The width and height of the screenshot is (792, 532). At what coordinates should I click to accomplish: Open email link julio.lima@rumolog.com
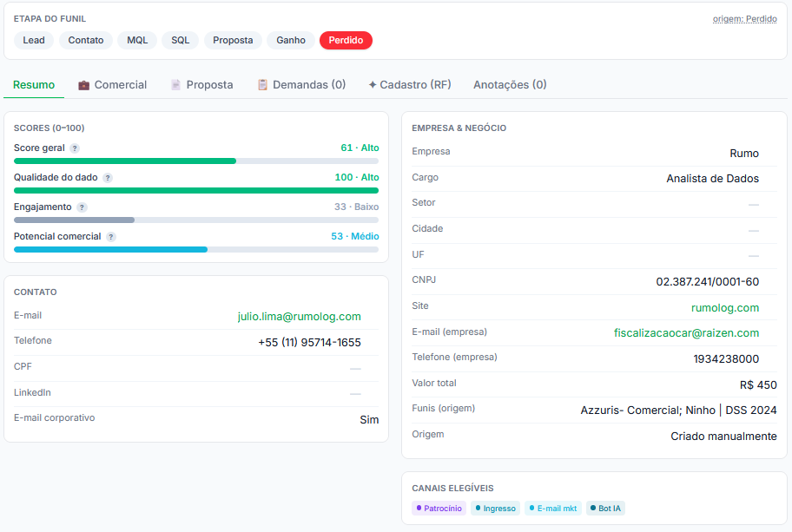click(x=299, y=317)
